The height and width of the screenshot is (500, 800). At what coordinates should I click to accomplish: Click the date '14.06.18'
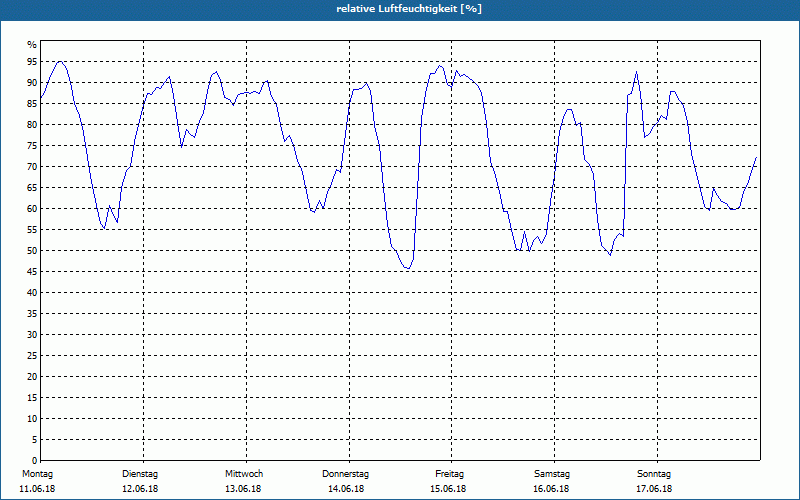(x=346, y=489)
